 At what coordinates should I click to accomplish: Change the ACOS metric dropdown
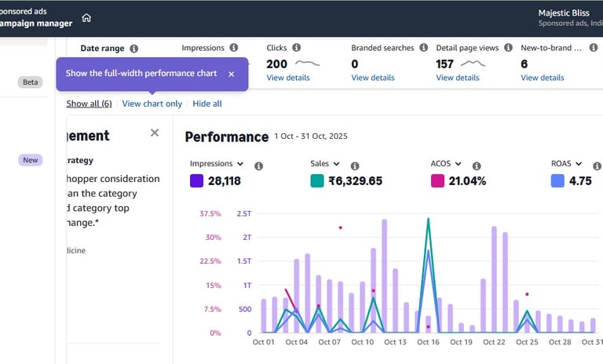pos(446,163)
